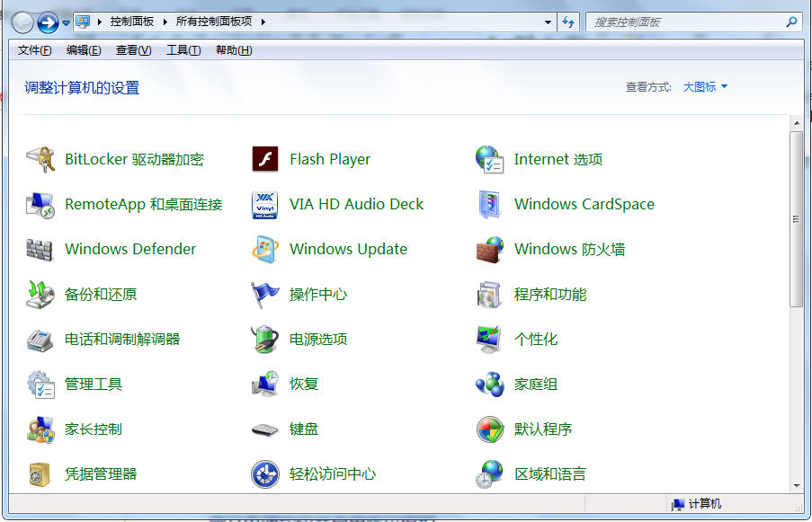812x522 pixels.
Task: Expand the arrow after 所有控制面板项 breadcrumb
Action: point(263,22)
